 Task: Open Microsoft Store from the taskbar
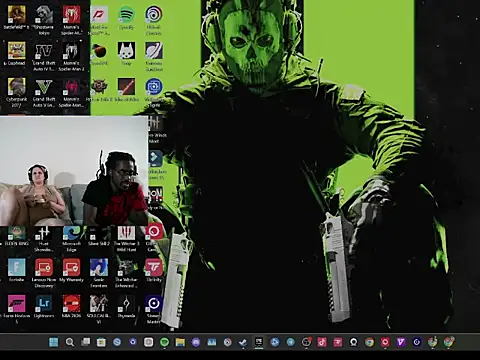point(101,342)
